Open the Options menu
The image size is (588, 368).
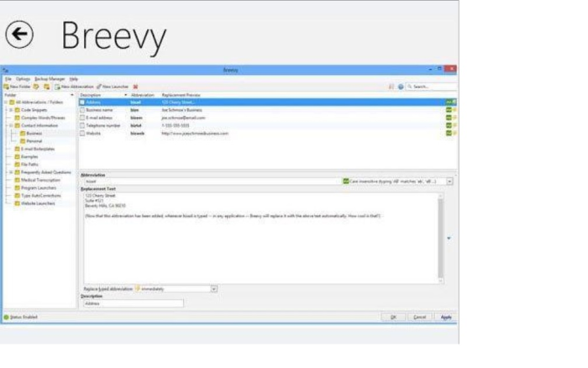point(23,79)
